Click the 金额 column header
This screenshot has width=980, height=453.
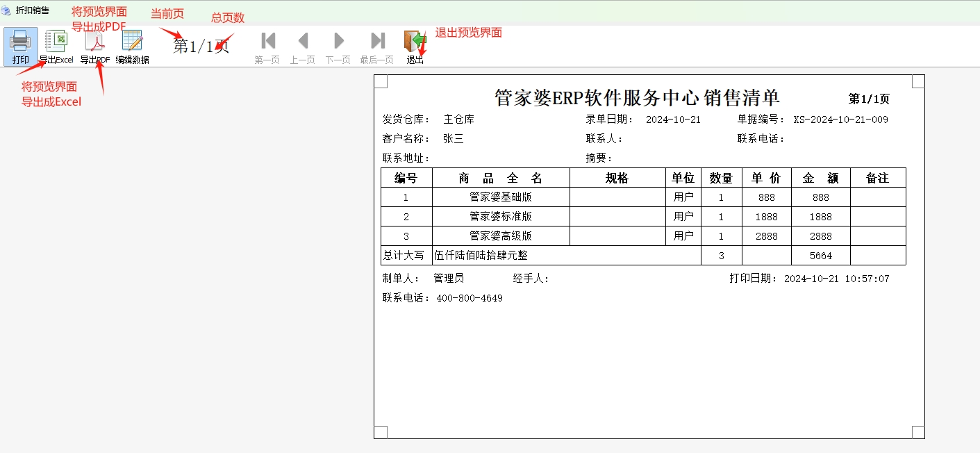click(821, 178)
